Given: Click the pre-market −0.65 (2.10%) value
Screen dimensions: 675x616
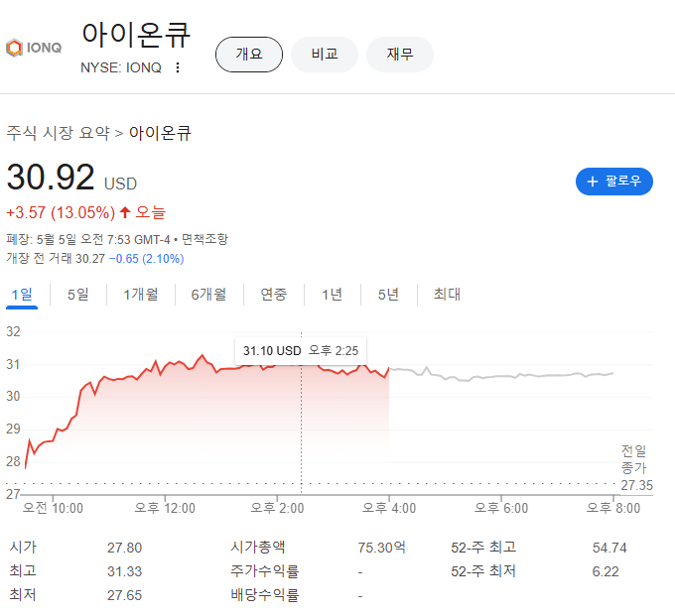Looking at the screenshot, I should pyautogui.click(x=146, y=259).
